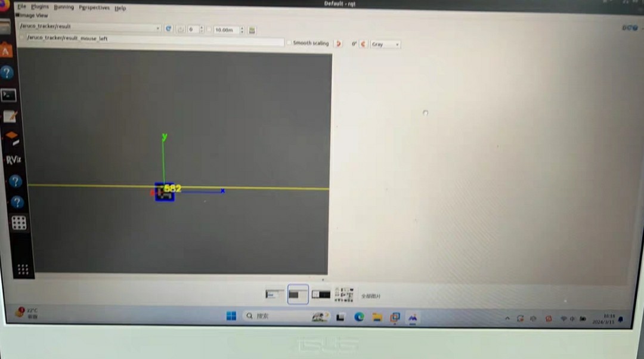Launch RViz from the dock
This screenshot has height=359, width=644.
[13, 160]
